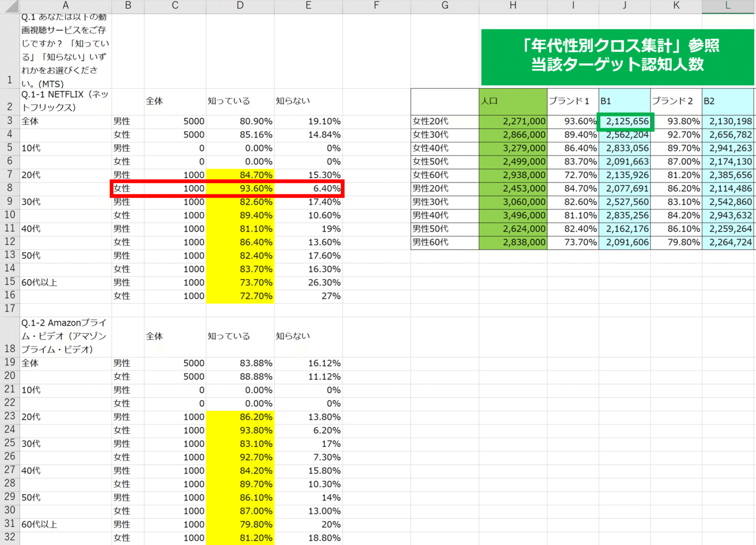The height and width of the screenshot is (545, 756).
Task: Select the B1 value 2,833,056
Action: tap(624, 148)
